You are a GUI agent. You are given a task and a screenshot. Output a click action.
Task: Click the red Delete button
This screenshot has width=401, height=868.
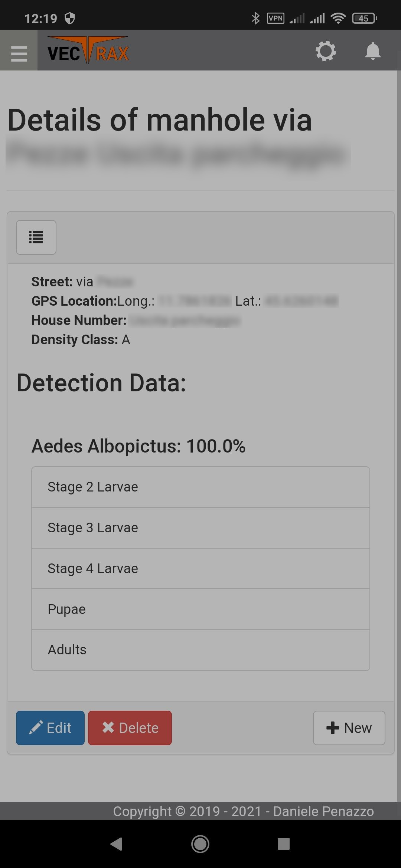[130, 728]
